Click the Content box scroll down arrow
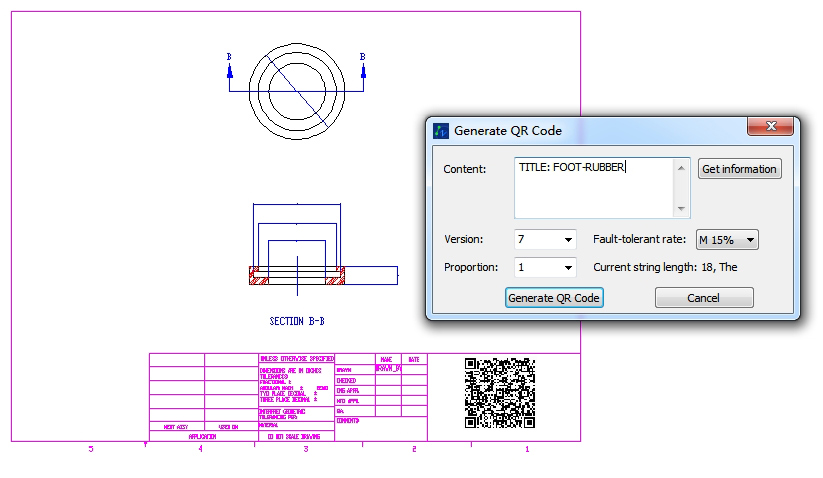The height and width of the screenshot is (478, 823). 682,209
